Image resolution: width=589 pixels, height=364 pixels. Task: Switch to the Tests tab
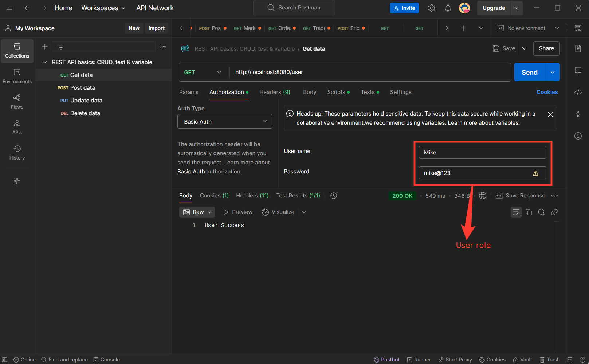tap(370, 92)
